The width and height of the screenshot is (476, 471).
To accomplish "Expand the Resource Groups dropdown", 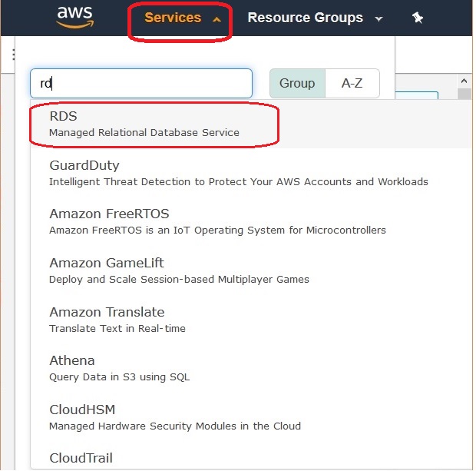I will (315, 18).
